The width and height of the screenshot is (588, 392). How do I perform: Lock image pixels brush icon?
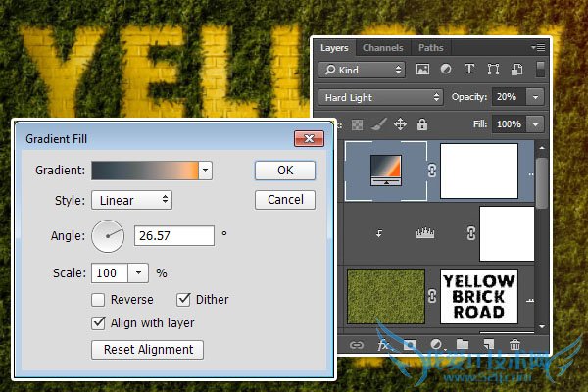coord(378,124)
